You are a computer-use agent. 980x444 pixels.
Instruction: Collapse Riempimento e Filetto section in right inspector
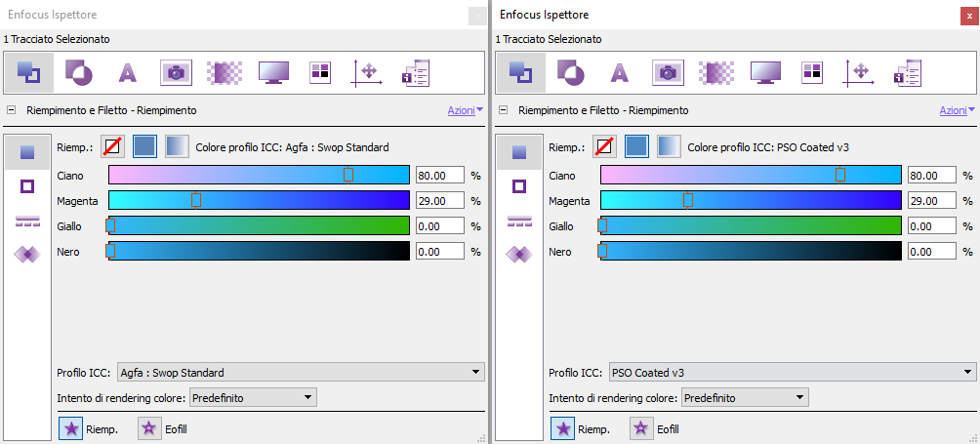[503, 110]
